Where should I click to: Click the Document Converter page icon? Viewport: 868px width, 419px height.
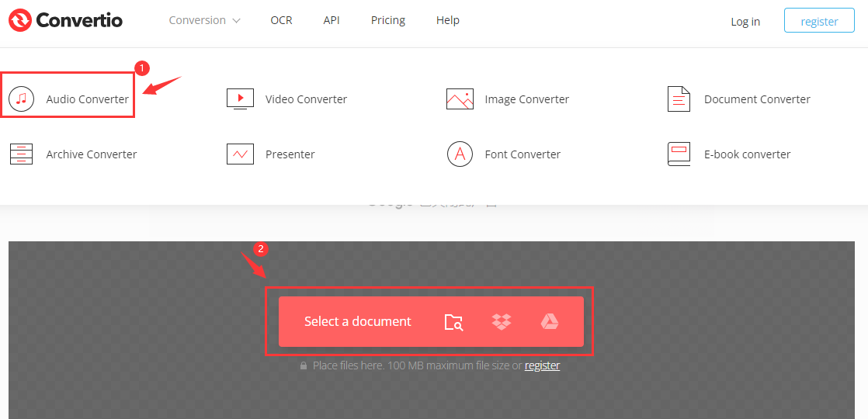coord(679,99)
